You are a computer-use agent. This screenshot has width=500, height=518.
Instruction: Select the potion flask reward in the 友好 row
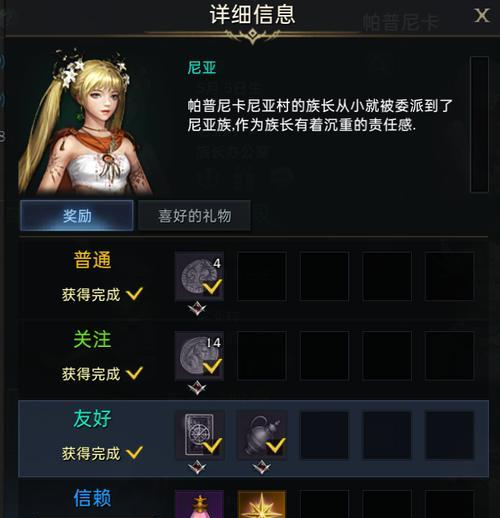tap(262, 435)
